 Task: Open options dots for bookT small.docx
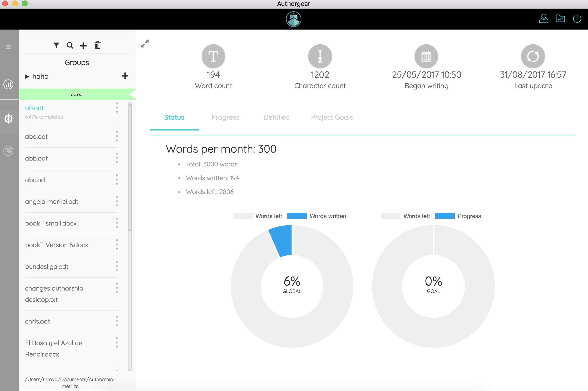[x=117, y=223]
